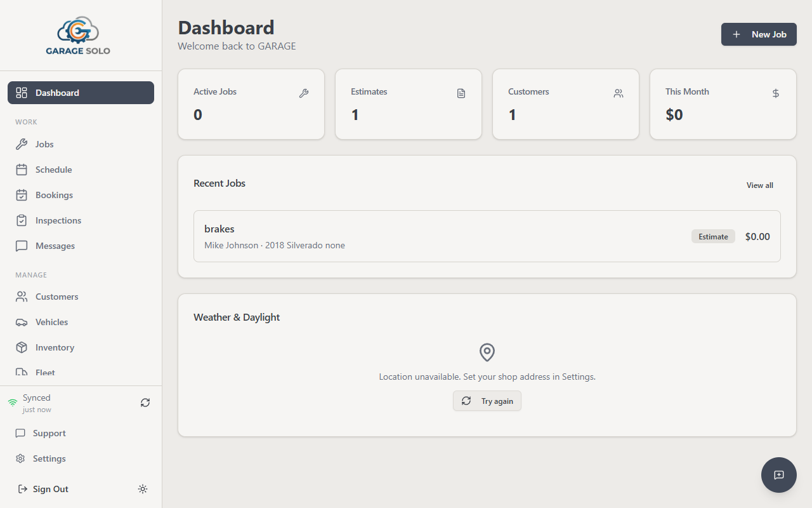Click 'Mike Johnson · 2018 Silverado none' text
The width and height of the screenshot is (812, 508).
pos(275,245)
